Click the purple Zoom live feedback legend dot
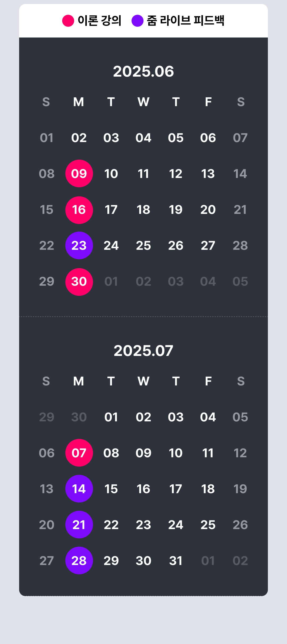This screenshot has height=644, width=287. pyautogui.click(x=137, y=21)
